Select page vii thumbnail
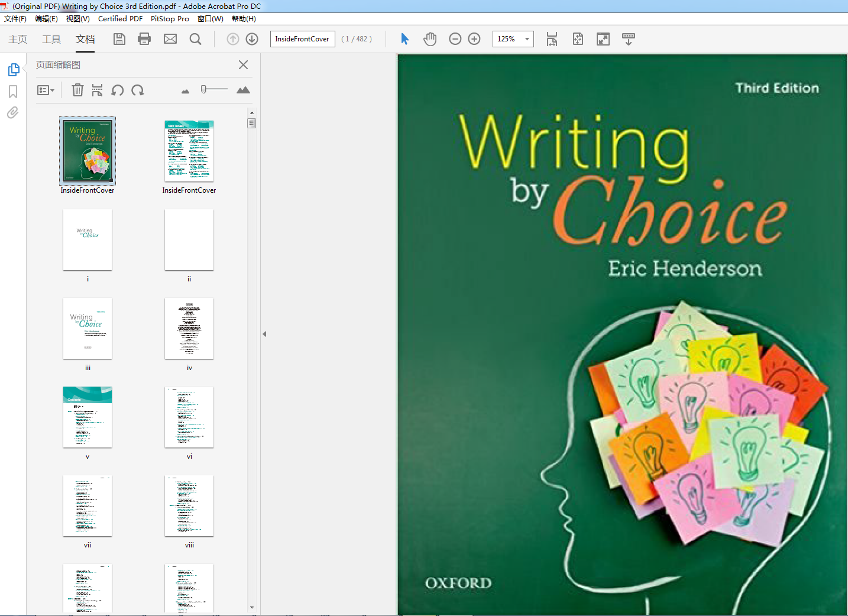This screenshot has height=616, width=848. coord(88,505)
